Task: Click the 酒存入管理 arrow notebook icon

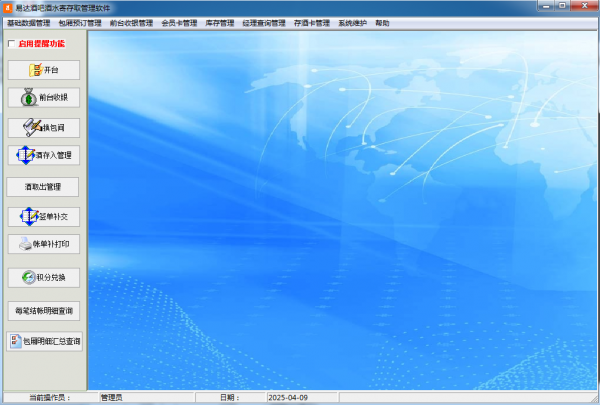Action: 26,155
